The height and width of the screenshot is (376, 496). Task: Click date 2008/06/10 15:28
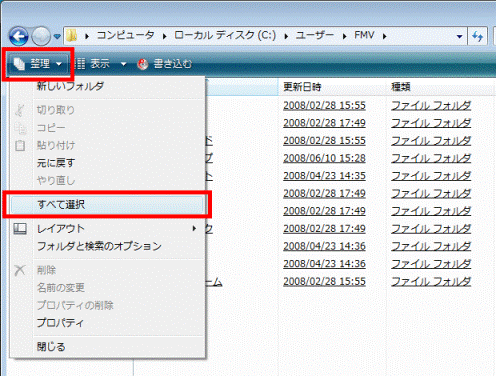324,158
